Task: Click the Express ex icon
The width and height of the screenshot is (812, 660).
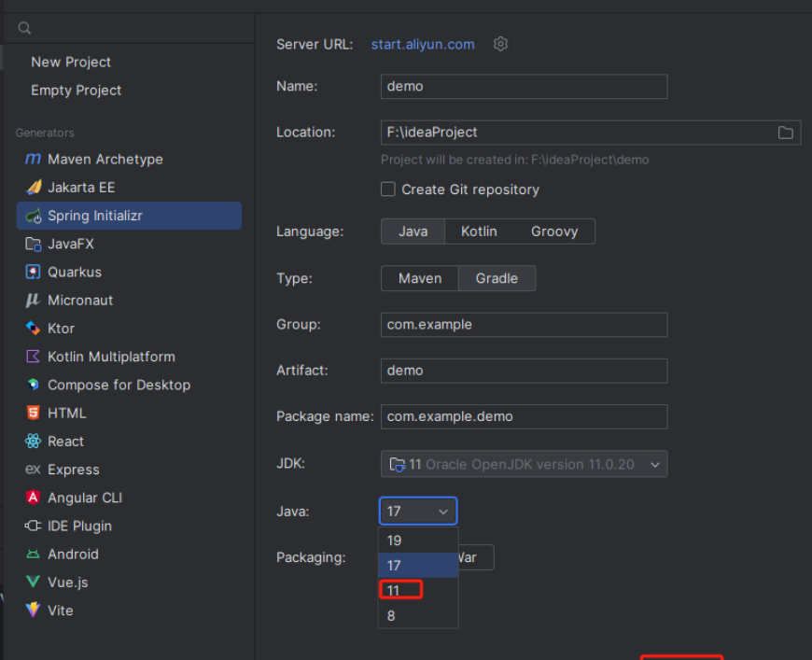Action: (x=34, y=470)
